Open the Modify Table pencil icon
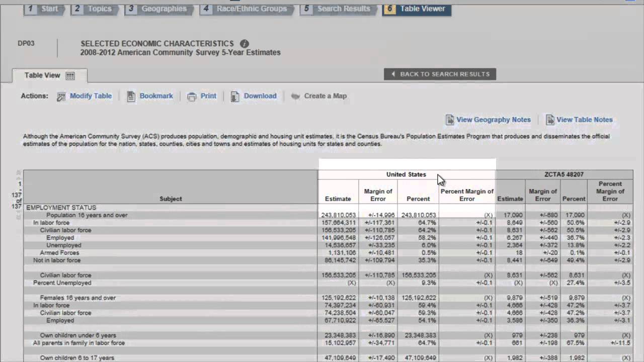The width and height of the screenshot is (644, 362). point(61,97)
